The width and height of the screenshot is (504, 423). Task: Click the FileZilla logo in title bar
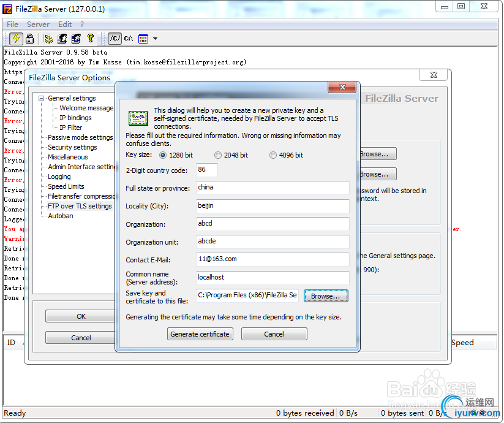[7, 9]
